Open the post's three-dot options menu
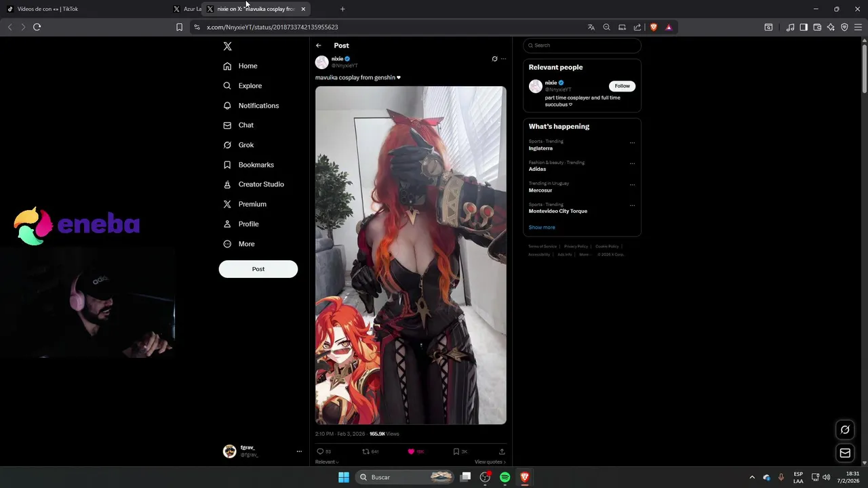868x488 pixels. click(x=503, y=59)
